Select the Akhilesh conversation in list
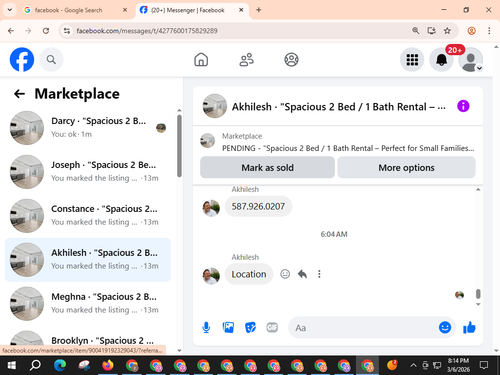 88,260
